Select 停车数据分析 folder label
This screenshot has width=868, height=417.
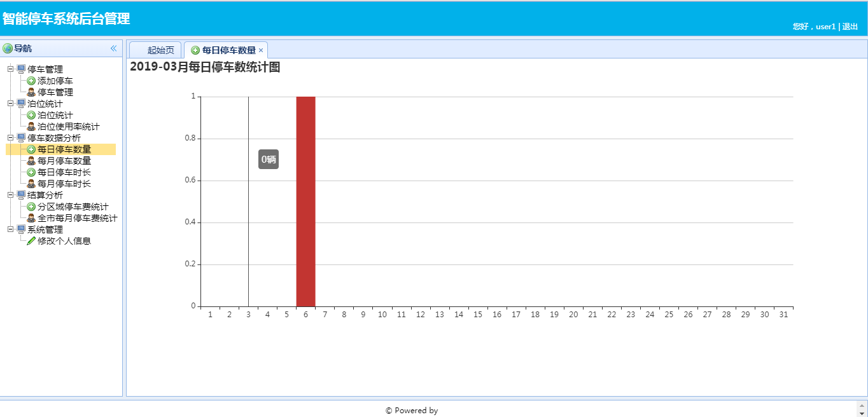pyautogui.click(x=54, y=138)
